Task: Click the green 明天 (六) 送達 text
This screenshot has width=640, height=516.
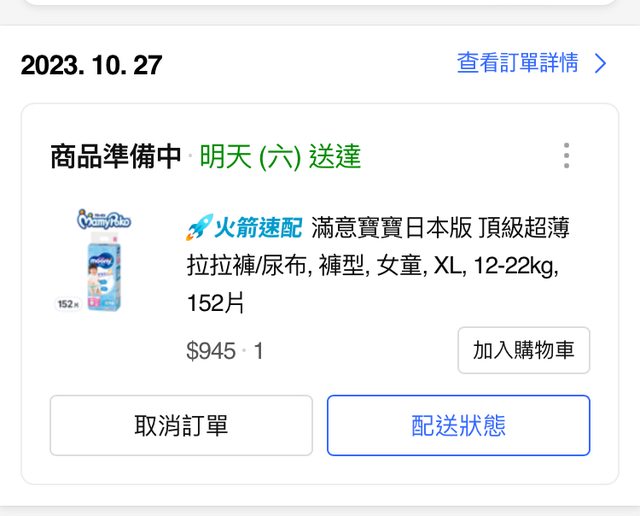Action: (280, 157)
